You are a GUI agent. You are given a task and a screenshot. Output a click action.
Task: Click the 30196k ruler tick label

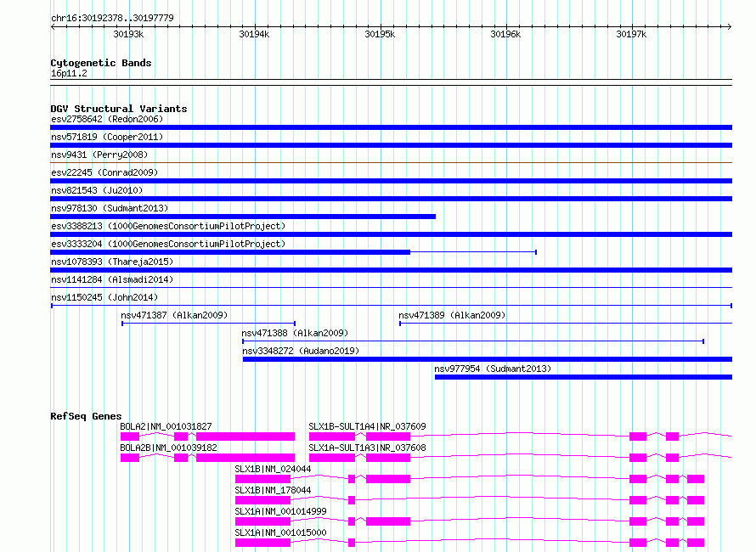505,34
